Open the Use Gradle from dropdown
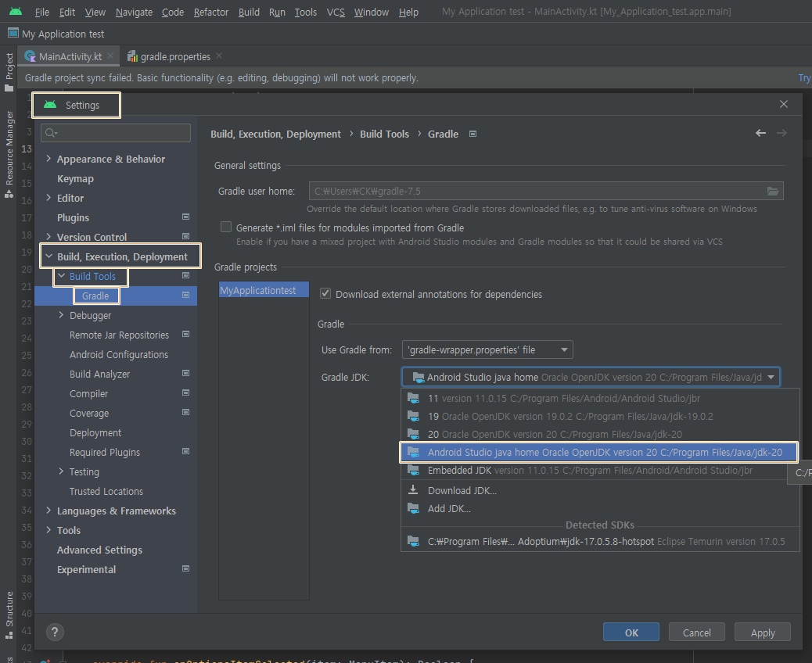 click(487, 350)
